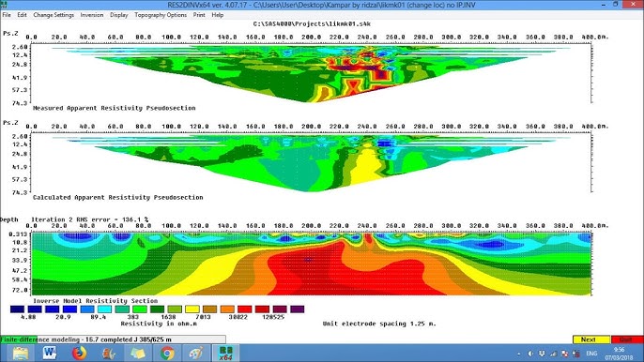Open the Change Settings menu
The height and width of the screenshot is (362, 644).
click(x=54, y=15)
